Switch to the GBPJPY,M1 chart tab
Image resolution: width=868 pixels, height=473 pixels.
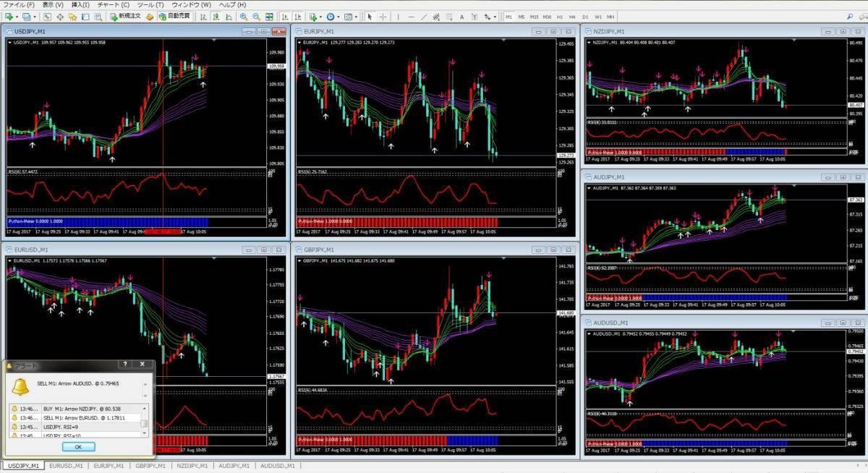pos(151,466)
